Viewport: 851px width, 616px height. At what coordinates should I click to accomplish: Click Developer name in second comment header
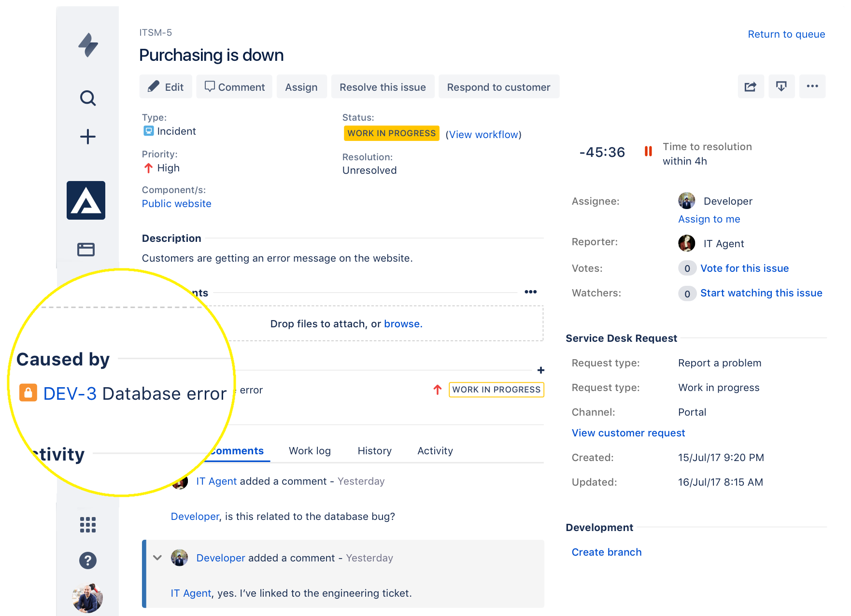tap(221, 558)
